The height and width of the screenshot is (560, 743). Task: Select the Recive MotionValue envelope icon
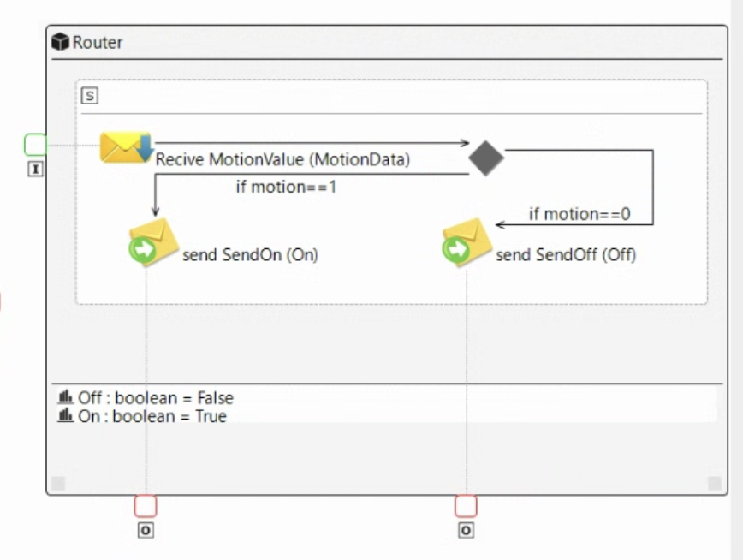point(126,147)
